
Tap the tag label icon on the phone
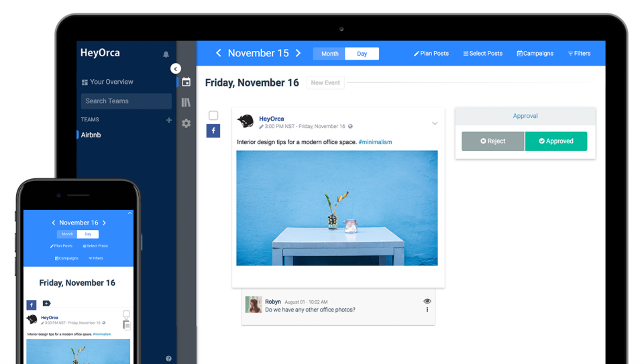46,303
